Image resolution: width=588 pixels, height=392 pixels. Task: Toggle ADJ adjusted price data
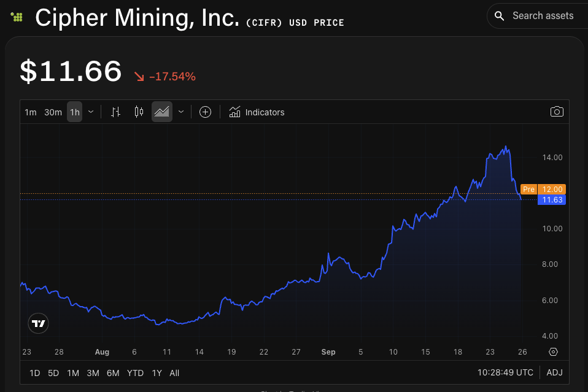(x=554, y=372)
